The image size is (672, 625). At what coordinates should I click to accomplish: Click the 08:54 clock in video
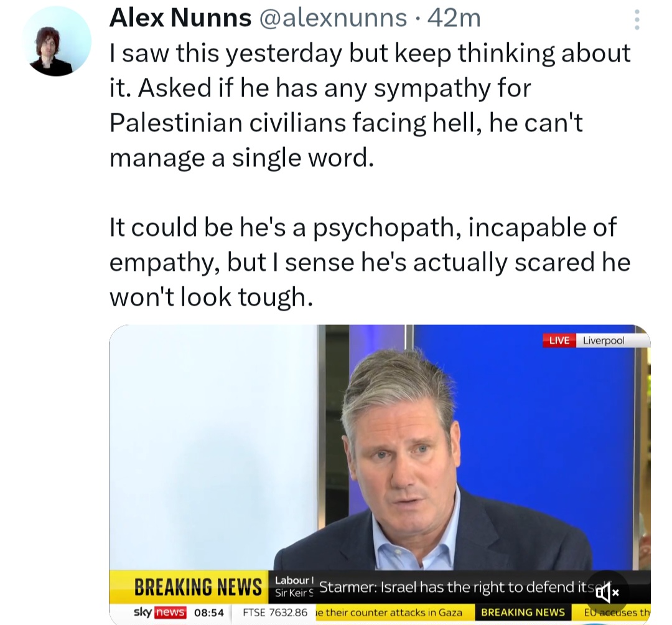click(208, 613)
